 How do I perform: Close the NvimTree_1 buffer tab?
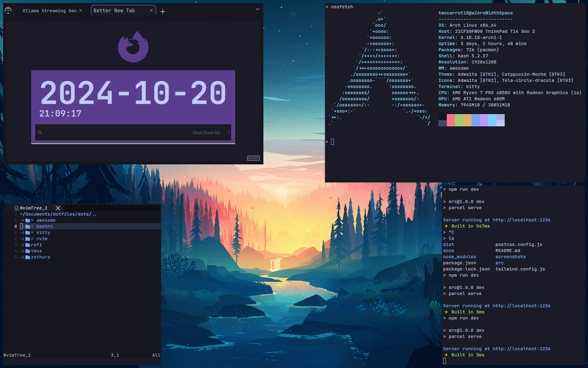click(x=58, y=208)
